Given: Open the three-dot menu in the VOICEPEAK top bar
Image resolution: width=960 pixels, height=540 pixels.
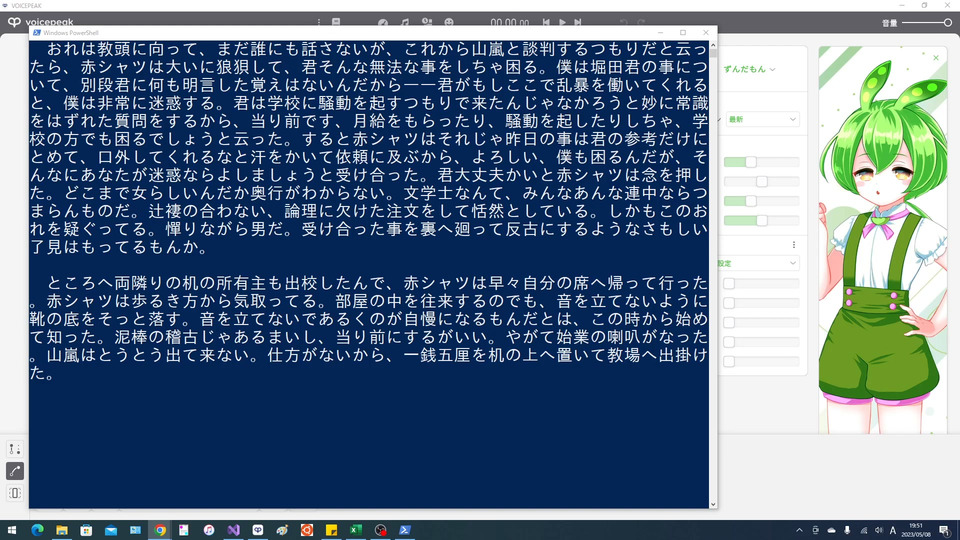Looking at the screenshot, I should pos(318,22).
